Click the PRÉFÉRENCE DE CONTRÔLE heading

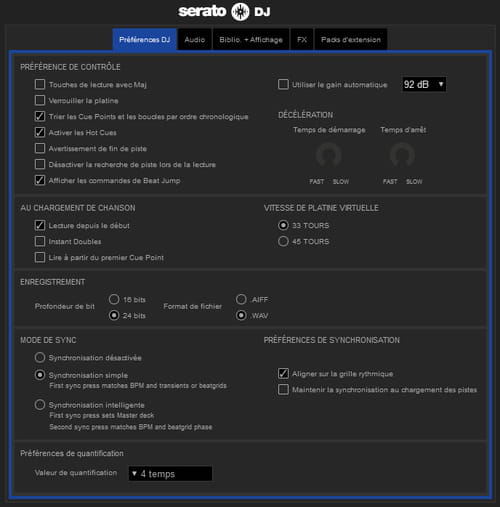point(70,67)
